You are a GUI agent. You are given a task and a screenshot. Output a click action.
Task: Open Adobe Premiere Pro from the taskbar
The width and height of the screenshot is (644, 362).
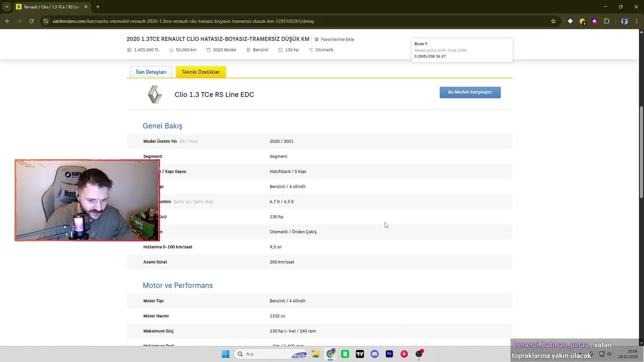click(389, 354)
